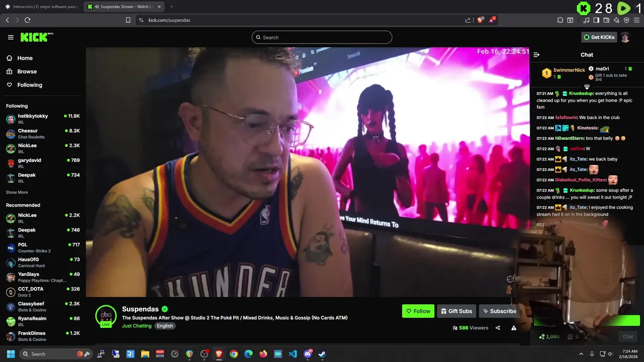
Task: Share the stream via share icon
Action: 498,328
